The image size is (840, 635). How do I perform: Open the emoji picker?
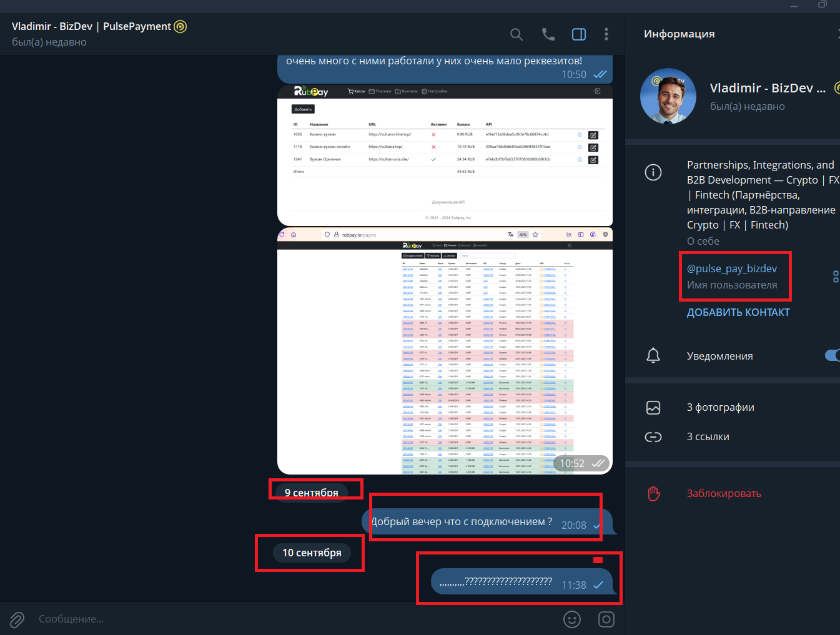572,619
